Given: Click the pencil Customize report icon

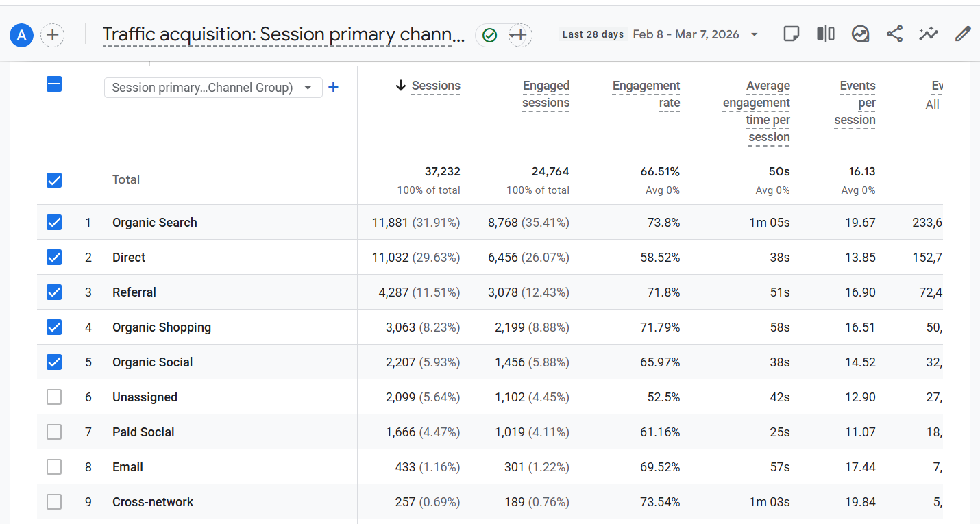Looking at the screenshot, I should [x=963, y=34].
